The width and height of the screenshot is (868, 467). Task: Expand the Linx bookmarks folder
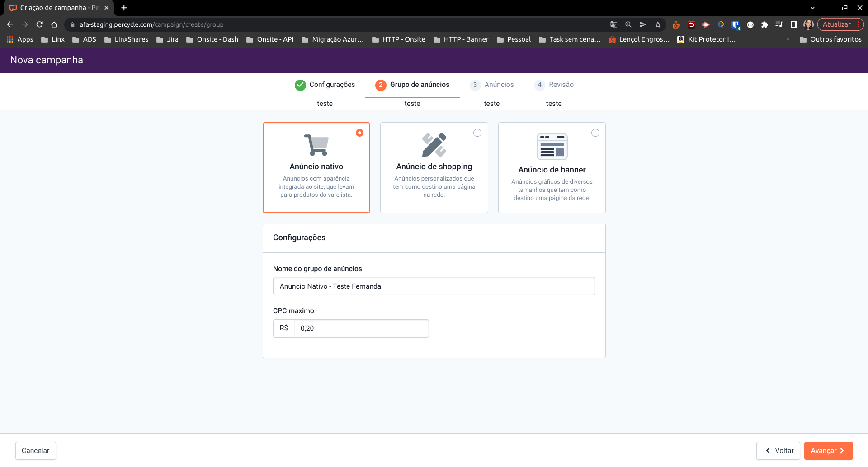(53, 39)
